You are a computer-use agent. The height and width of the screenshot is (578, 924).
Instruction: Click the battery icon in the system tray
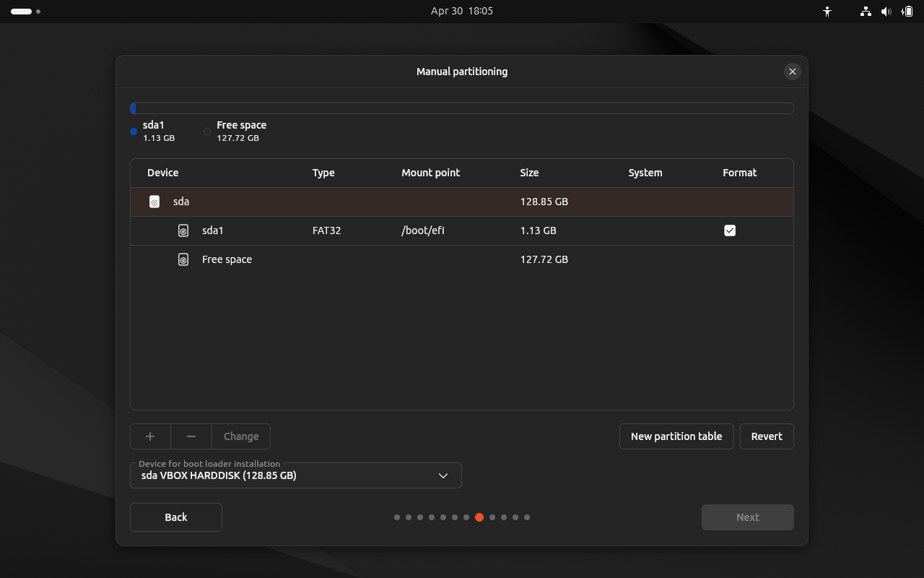click(x=907, y=12)
